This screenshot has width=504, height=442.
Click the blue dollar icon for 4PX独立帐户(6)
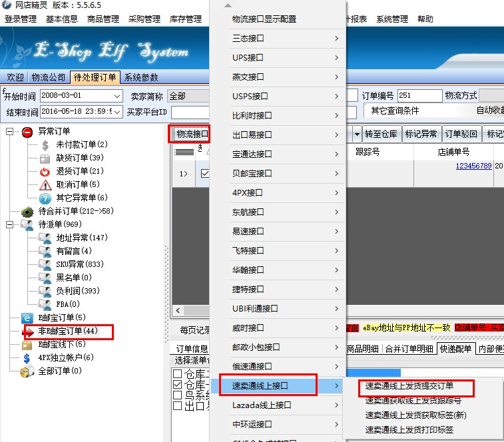[27, 358]
